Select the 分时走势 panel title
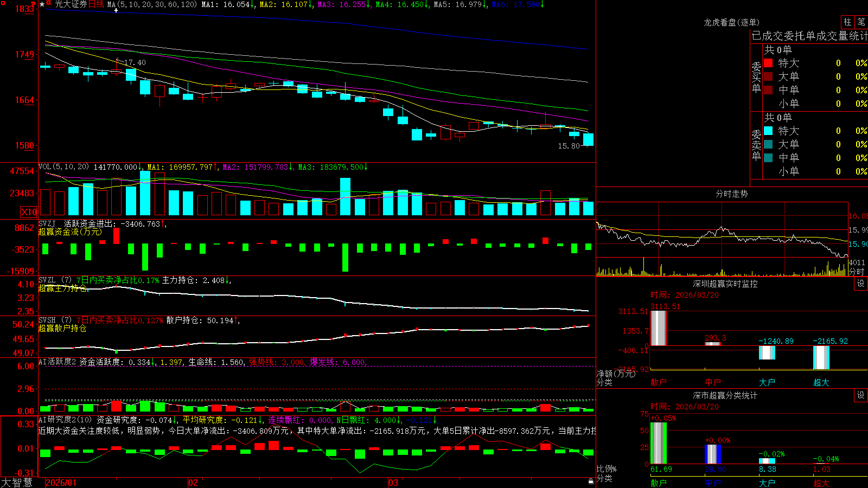The height and width of the screenshot is (488, 868). tap(731, 194)
